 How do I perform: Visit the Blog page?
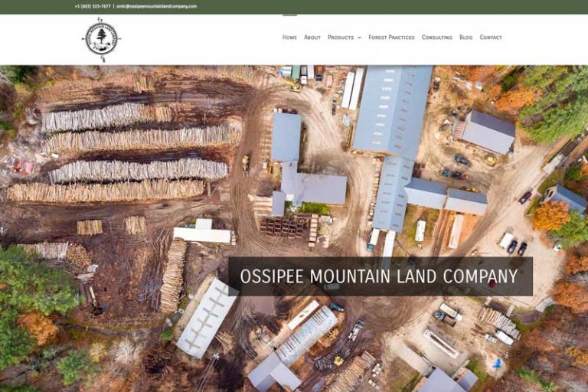[465, 38]
